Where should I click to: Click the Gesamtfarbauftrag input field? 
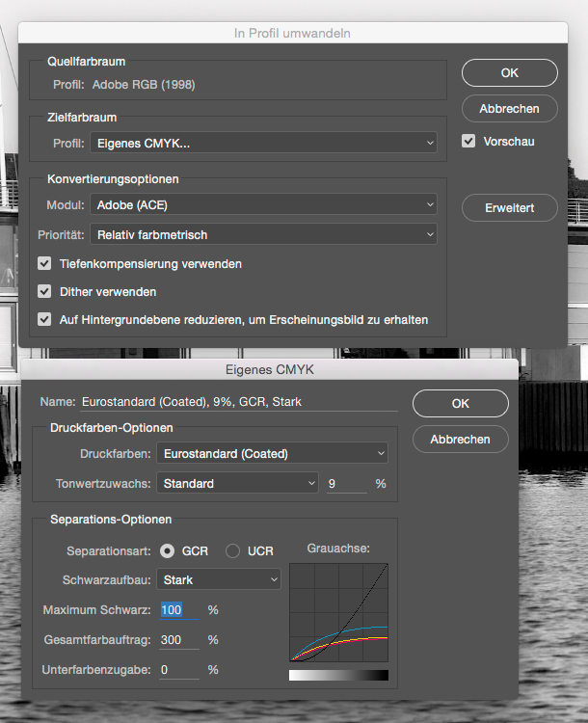(179, 640)
